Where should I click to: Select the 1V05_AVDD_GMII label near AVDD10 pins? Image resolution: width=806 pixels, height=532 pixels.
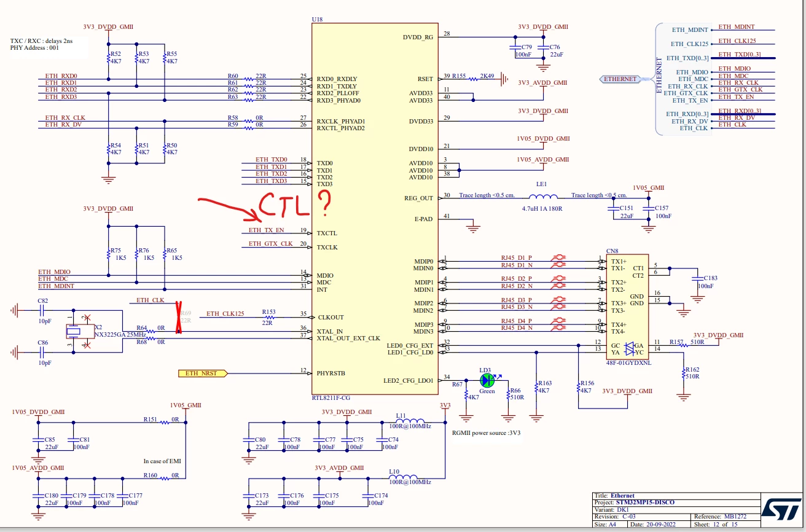point(543,160)
